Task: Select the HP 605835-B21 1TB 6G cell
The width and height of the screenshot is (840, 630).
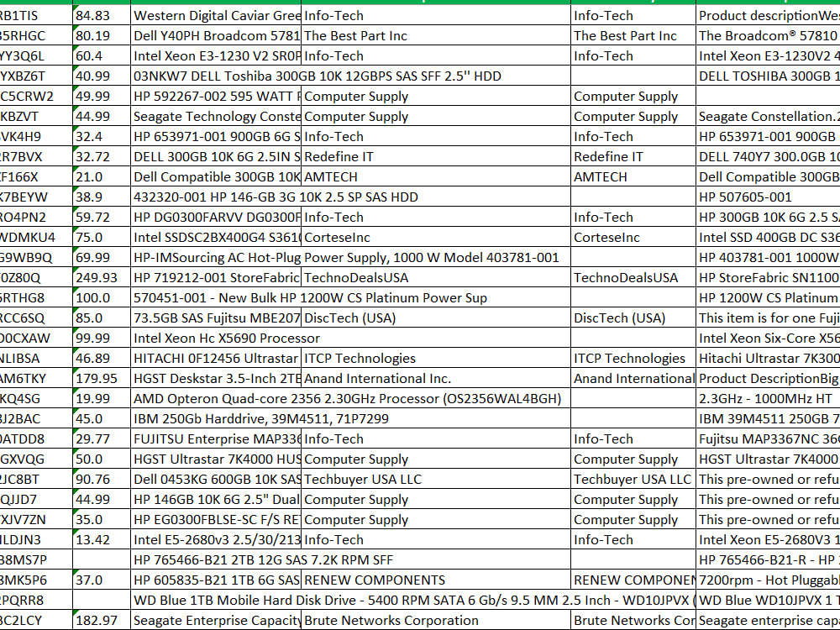Action: [x=216, y=580]
